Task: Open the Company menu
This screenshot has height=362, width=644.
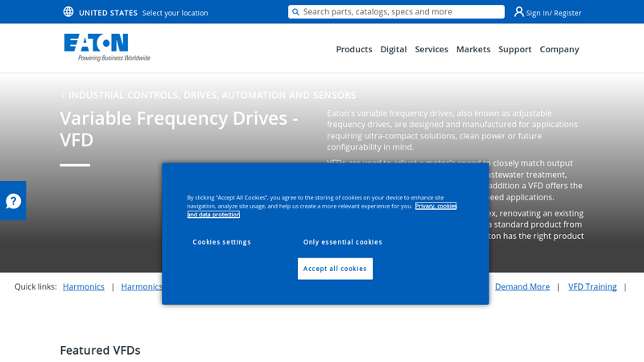Action: tap(559, 49)
